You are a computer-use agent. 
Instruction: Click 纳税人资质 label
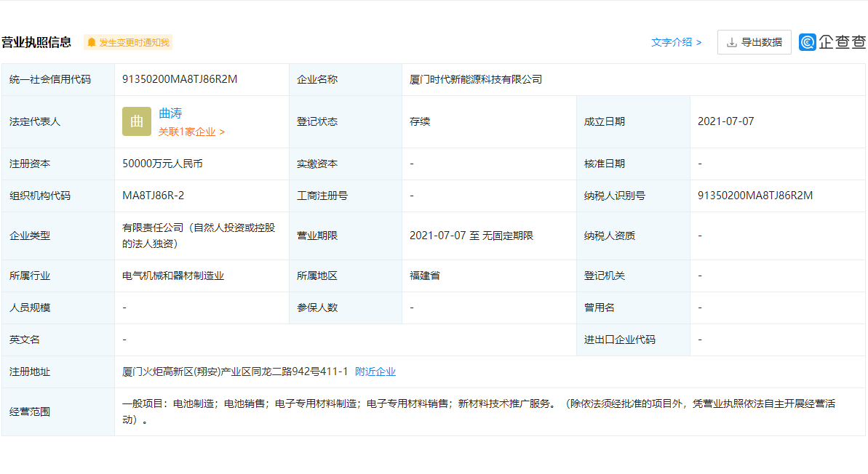(x=610, y=236)
